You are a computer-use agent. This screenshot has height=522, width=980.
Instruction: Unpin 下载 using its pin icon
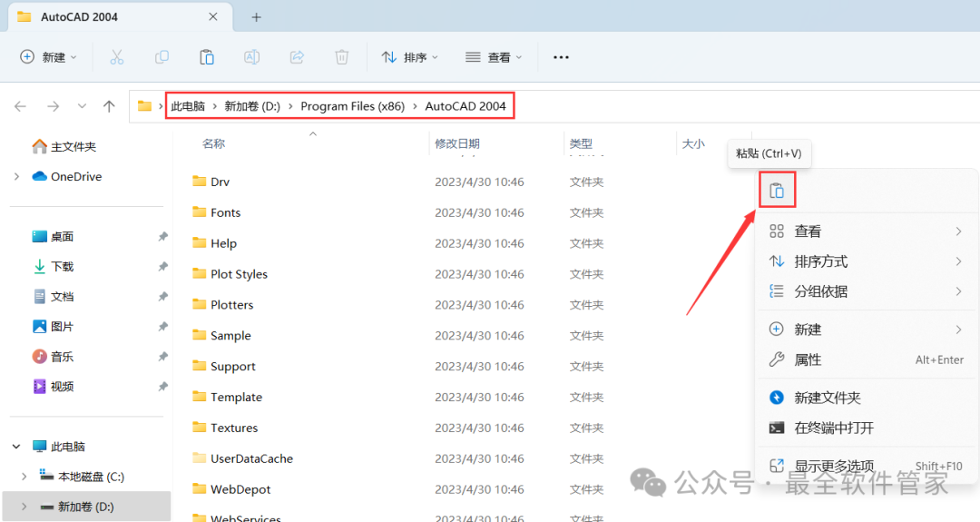163,267
